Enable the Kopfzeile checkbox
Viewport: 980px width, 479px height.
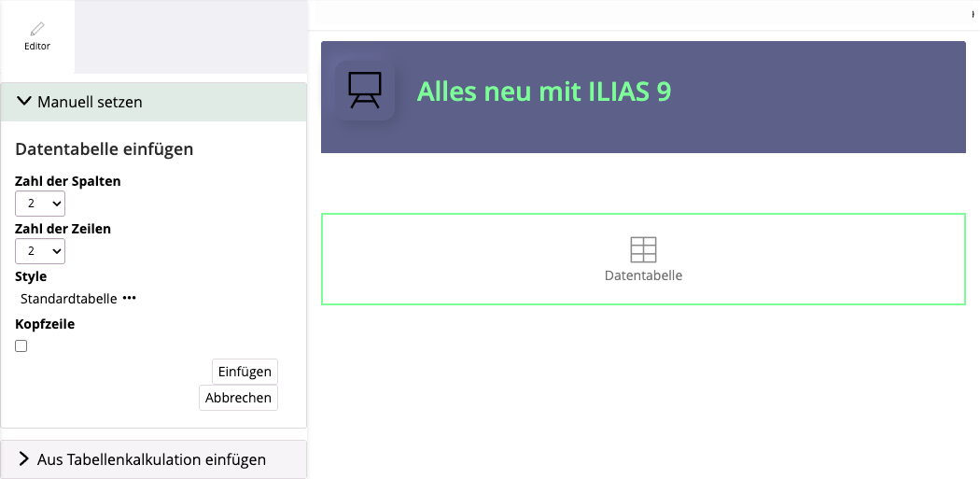tap(21, 346)
